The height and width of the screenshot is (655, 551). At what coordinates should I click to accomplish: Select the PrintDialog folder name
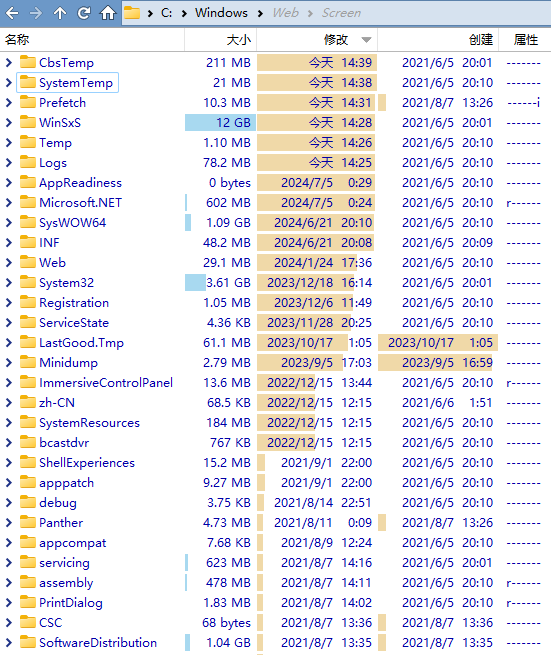pyautogui.click(x=71, y=603)
